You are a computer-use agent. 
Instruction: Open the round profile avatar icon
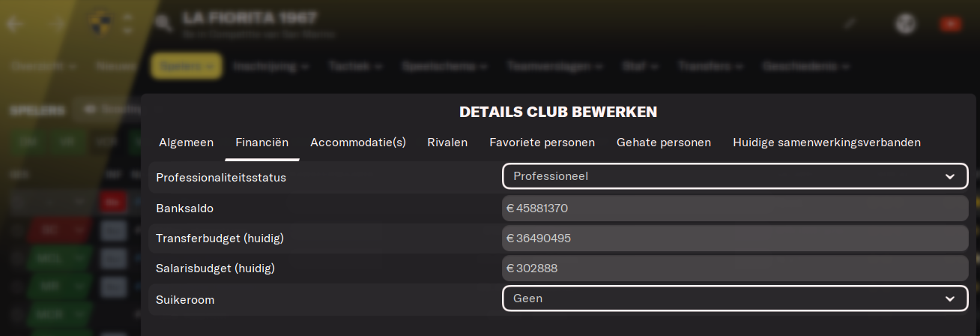click(906, 23)
